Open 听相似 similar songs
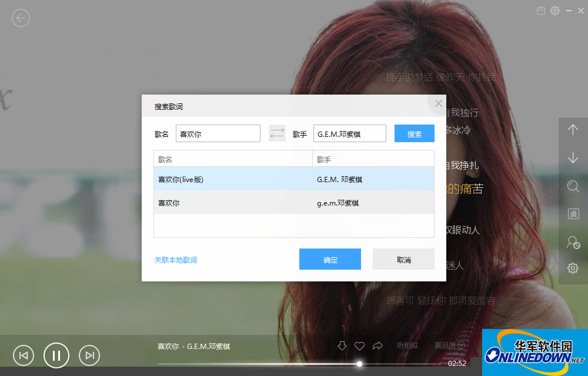Image resolution: width=588 pixels, height=376 pixels. (407, 345)
